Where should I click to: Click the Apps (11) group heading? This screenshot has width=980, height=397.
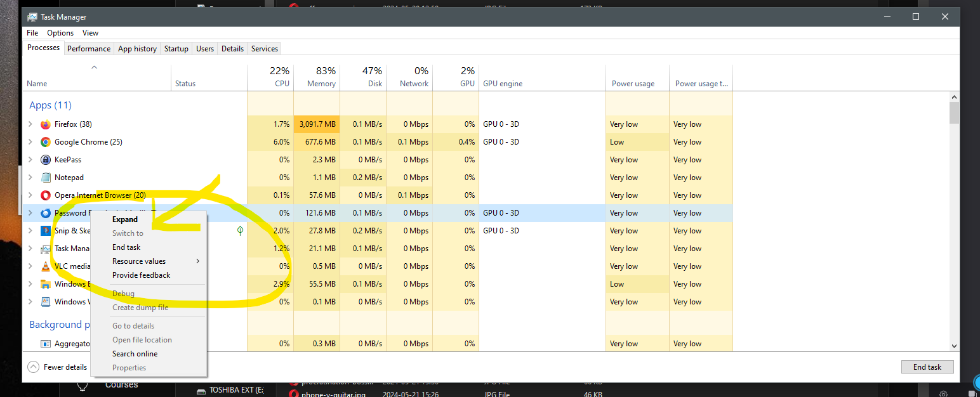[x=50, y=105]
